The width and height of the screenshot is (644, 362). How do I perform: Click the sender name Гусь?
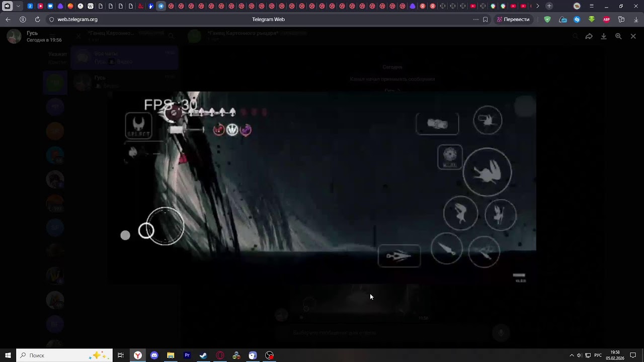point(32,33)
